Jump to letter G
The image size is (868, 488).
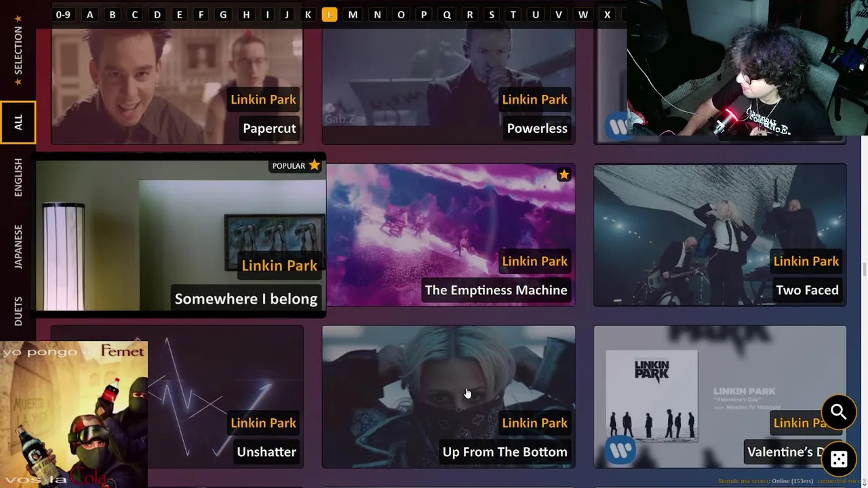tap(223, 14)
